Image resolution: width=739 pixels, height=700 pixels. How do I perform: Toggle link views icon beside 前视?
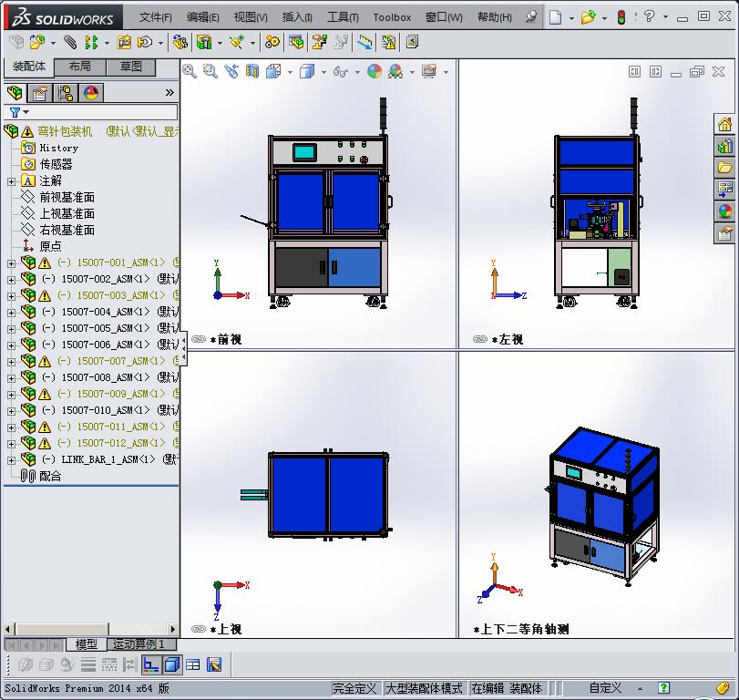coord(199,339)
